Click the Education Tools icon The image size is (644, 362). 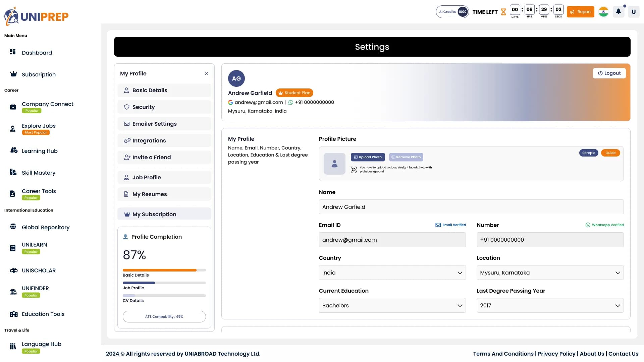coord(14,314)
